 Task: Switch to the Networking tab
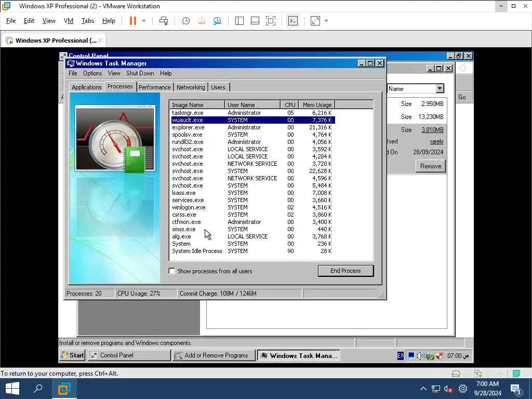click(x=191, y=87)
